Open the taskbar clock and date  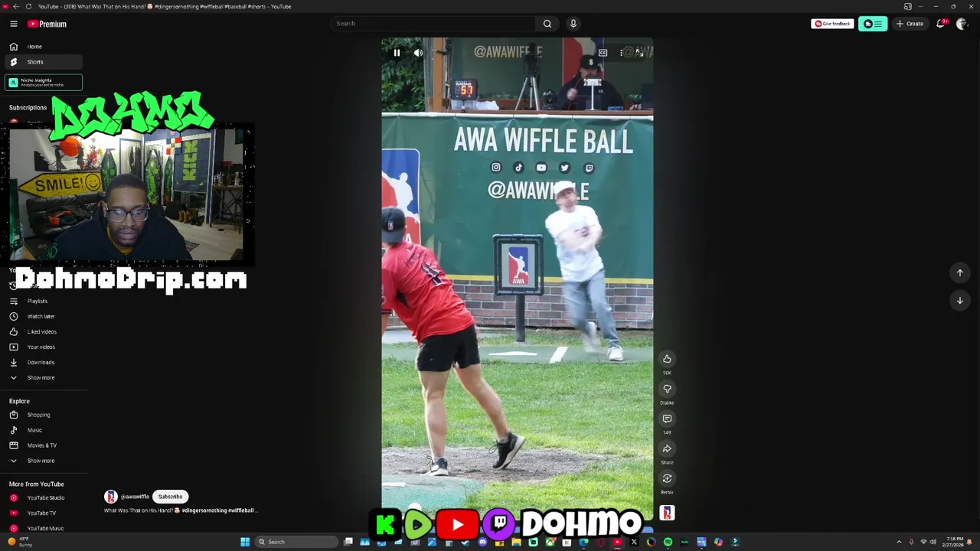click(954, 542)
